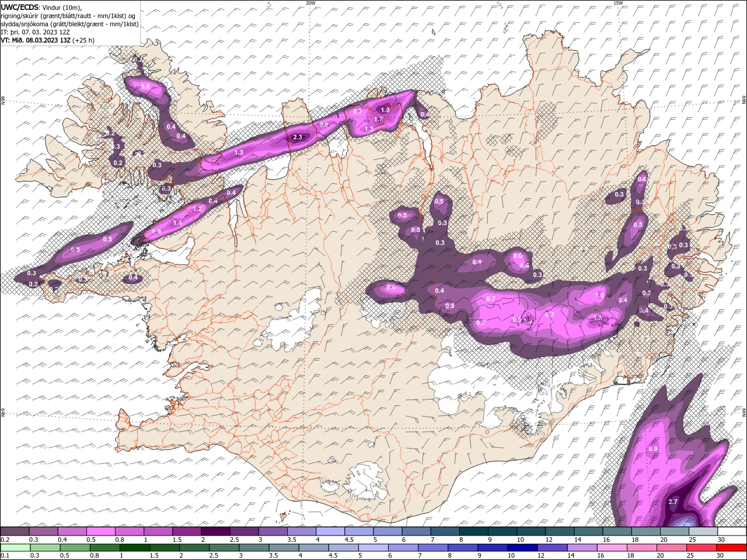Viewport: 747px width, 560px height.
Task: Click the 1.7 snowfall value on the map
Action: coord(378,120)
